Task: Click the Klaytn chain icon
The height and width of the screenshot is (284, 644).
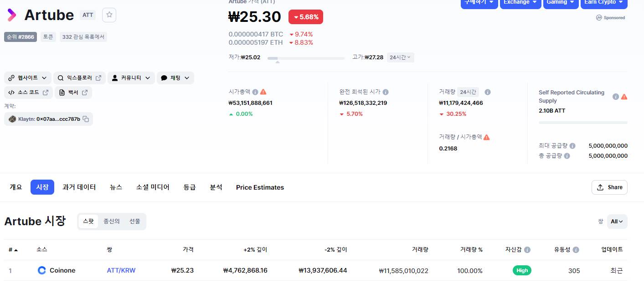Action: coord(12,119)
